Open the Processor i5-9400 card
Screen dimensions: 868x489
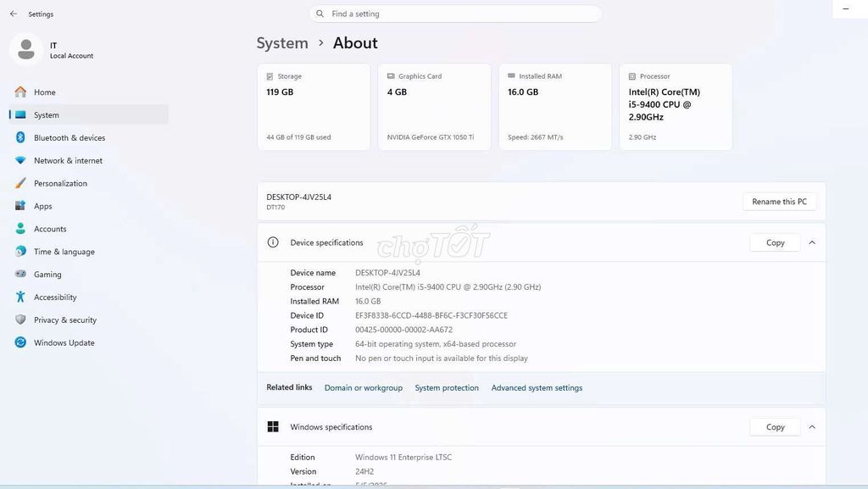[x=676, y=107]
